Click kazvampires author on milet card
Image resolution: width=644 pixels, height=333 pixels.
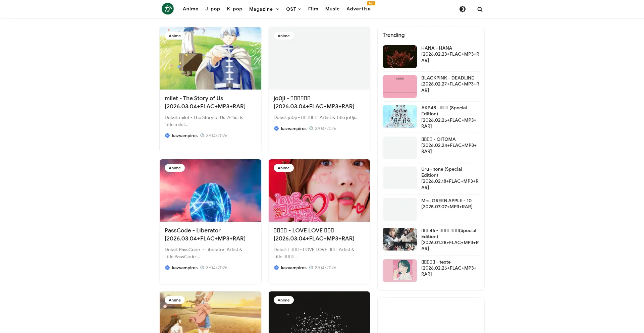[185, 135]
